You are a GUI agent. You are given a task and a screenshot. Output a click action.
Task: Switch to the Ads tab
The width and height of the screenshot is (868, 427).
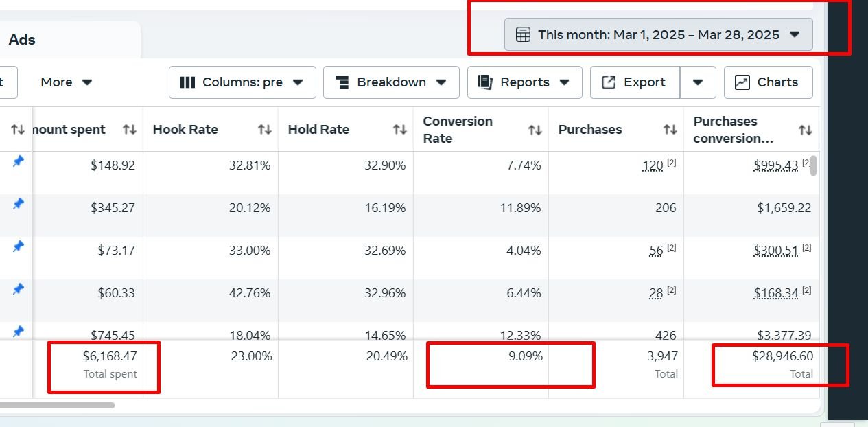22,40
